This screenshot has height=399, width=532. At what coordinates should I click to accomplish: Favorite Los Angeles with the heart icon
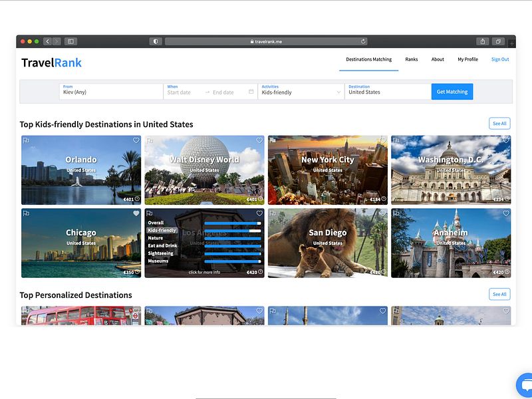259,213
